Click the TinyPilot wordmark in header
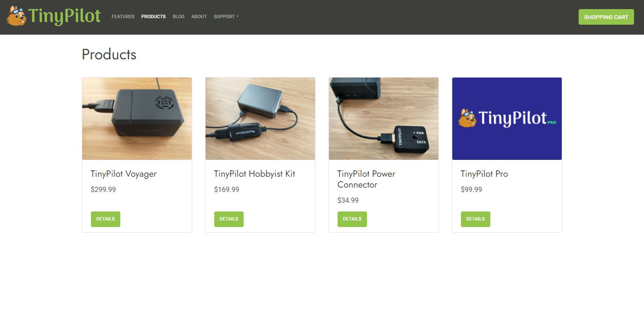 pyautogui.click(x=64, y=16)
